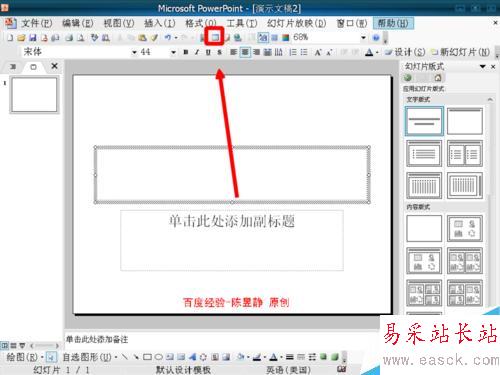The height and width of the screenshot is (375, 500).
Task: Open the Line Style icon
Action: [x=290, y=357]
